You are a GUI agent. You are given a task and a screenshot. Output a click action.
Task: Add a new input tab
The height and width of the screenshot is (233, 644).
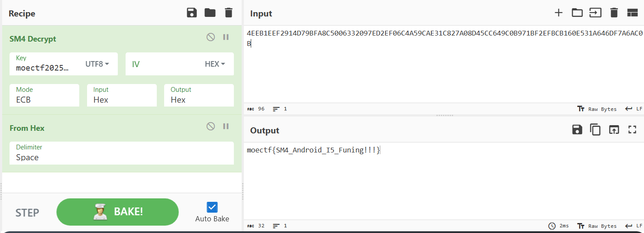559,13
